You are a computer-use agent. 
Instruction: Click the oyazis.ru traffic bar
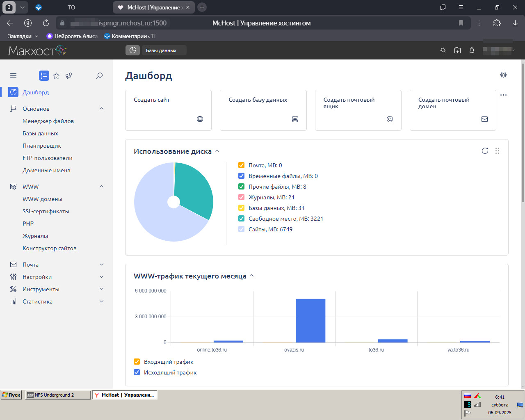[x=310, y=321]
